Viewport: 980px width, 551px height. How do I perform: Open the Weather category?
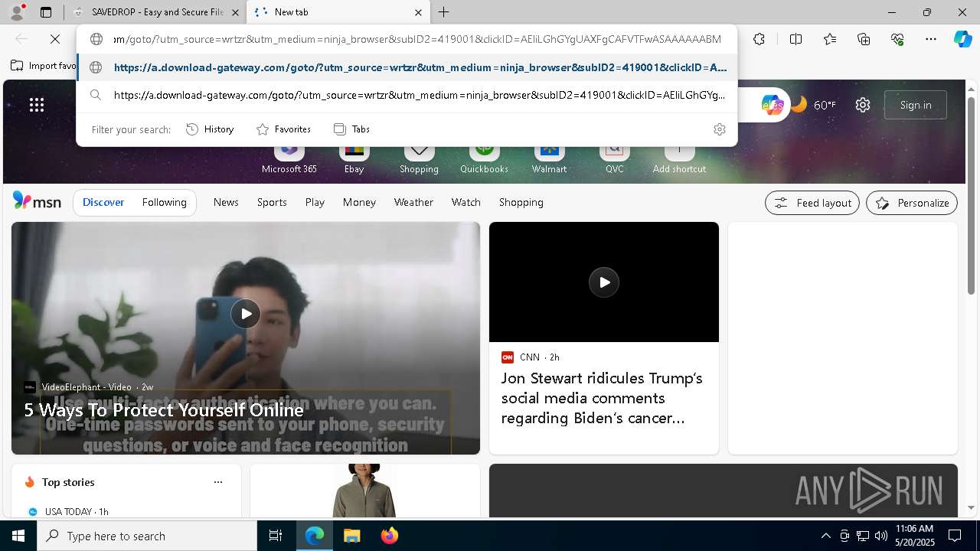tap(413, 202)
